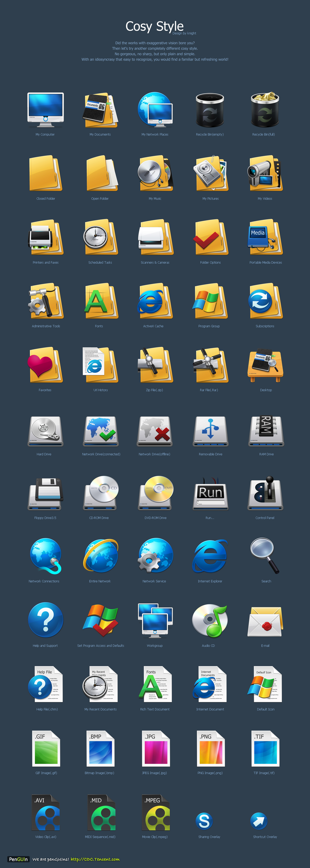
Task: Select the Movie Clip .MPEG icon
Action: click(156, 812)
